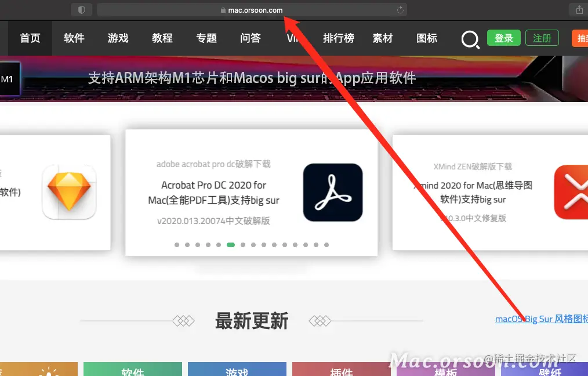The width and height of the screenshot is (588, 376).
Task: Open the 软件 navigation item
Action: coord(74,38)
